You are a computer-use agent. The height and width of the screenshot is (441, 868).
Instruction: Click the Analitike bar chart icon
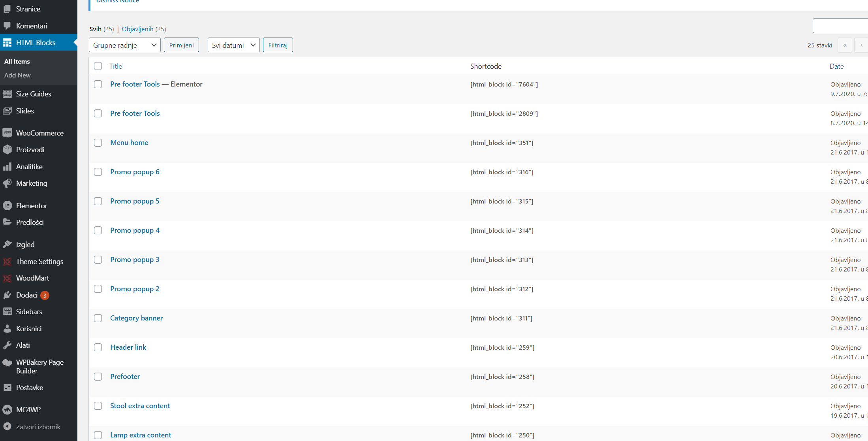[x=7, y=167]
